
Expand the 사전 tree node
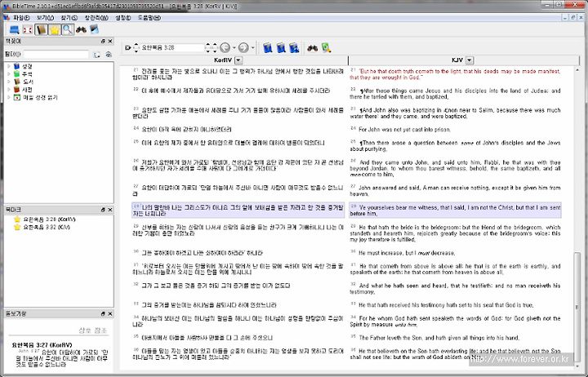9,89
